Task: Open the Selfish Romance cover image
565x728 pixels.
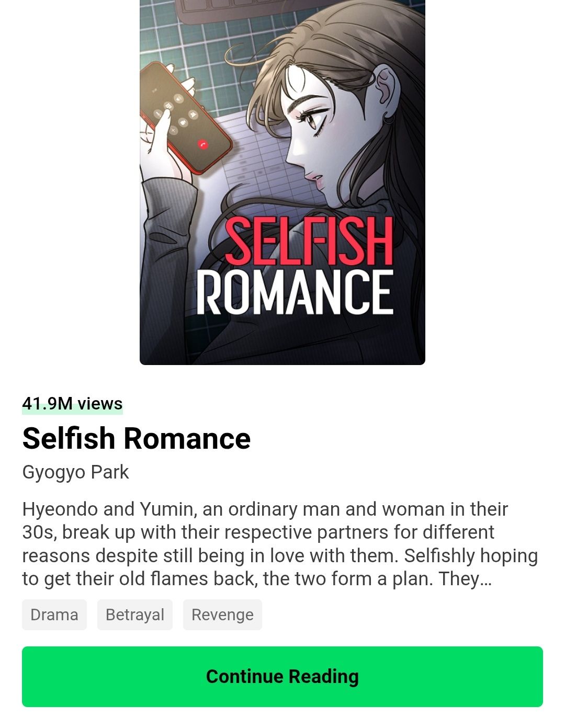Action: [x=282, y=182]
